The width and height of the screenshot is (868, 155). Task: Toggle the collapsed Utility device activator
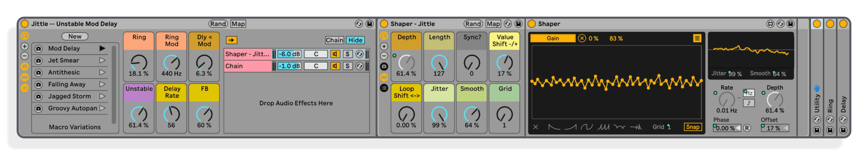pos(817,24)
